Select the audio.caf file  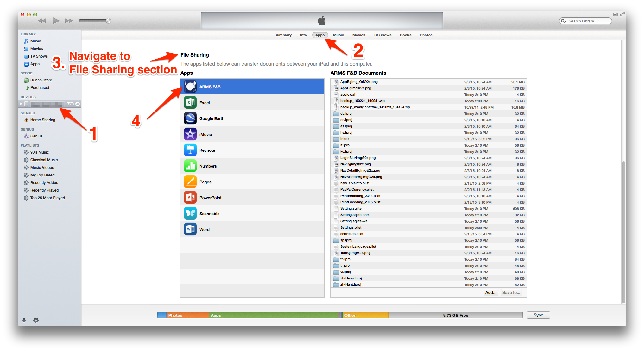coord(429,94)
